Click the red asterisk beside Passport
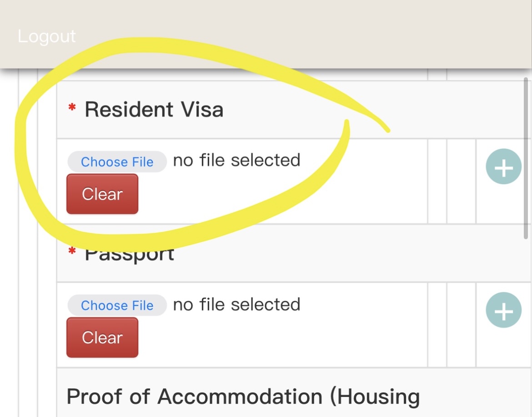 (71, 251)
